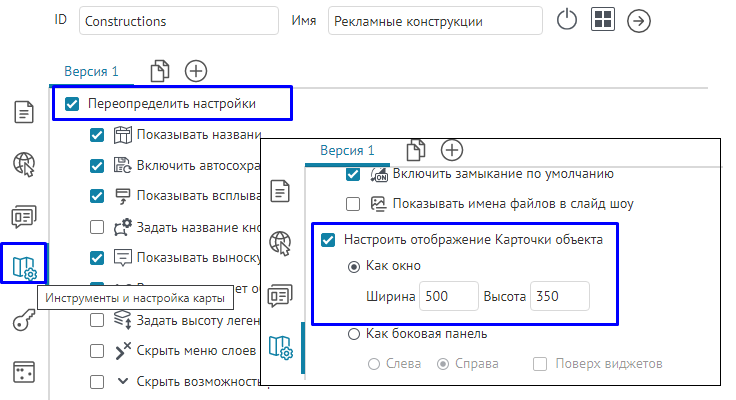Screen dimensions: 736x400
Task: Click the copy icon below the ID field
Action: coord(159,71)
